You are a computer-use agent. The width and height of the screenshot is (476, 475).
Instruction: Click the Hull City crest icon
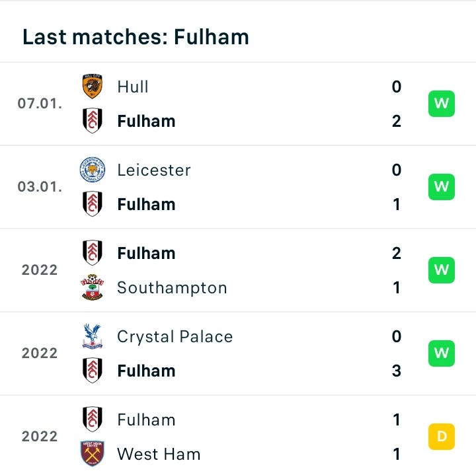click(93, 87)
